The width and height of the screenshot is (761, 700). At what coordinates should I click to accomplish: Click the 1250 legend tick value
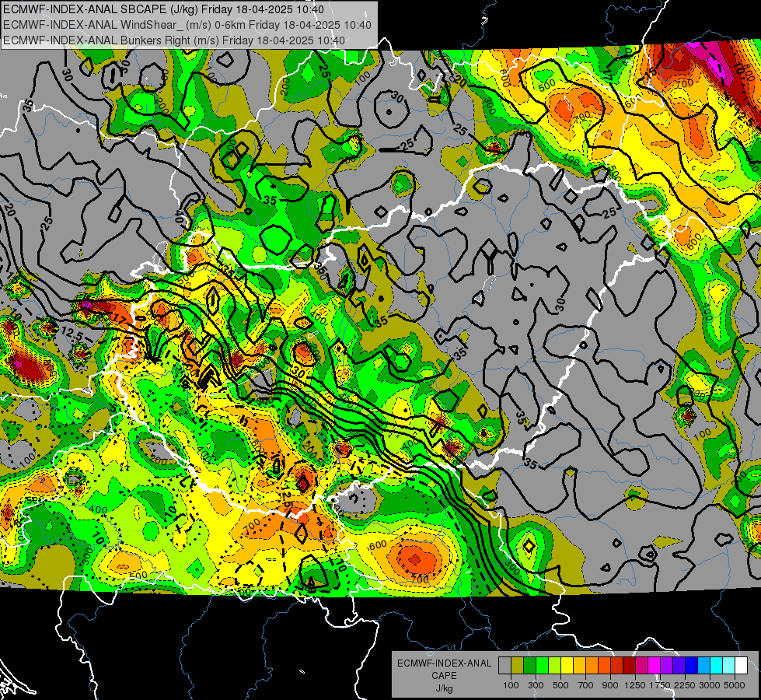[x=635, y=685]
